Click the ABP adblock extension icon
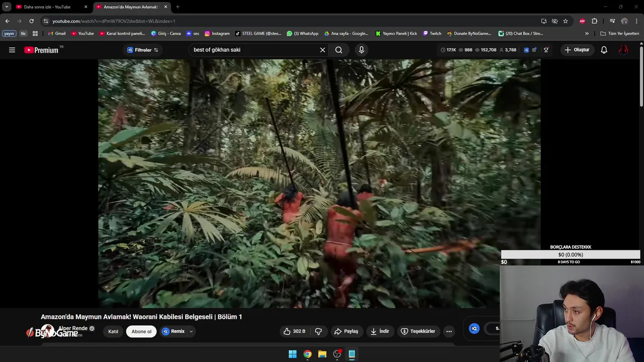 tap(582, 21)
